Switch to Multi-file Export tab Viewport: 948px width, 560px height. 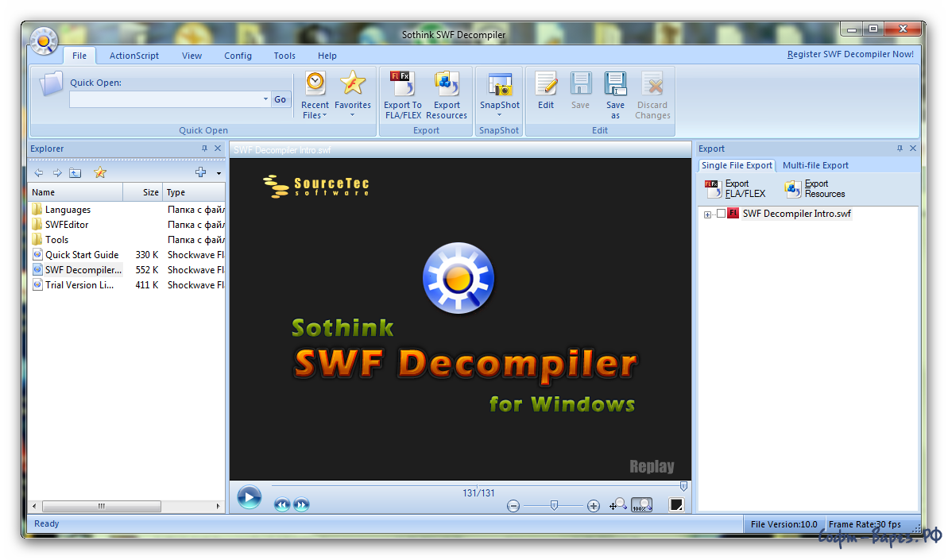coord(815,165)
